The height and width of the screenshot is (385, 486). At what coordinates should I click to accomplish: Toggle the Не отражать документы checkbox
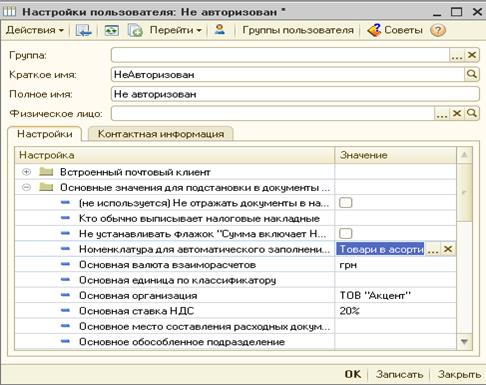click(x=345, y=203)
